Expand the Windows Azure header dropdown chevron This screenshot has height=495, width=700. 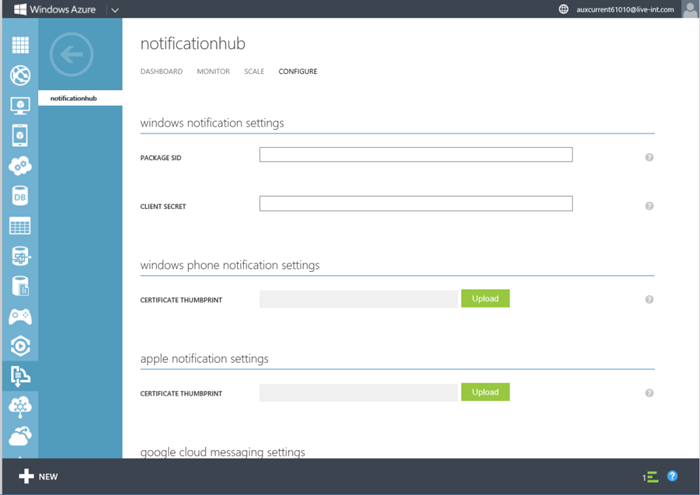pyautogui.click(x=115, y=10)
